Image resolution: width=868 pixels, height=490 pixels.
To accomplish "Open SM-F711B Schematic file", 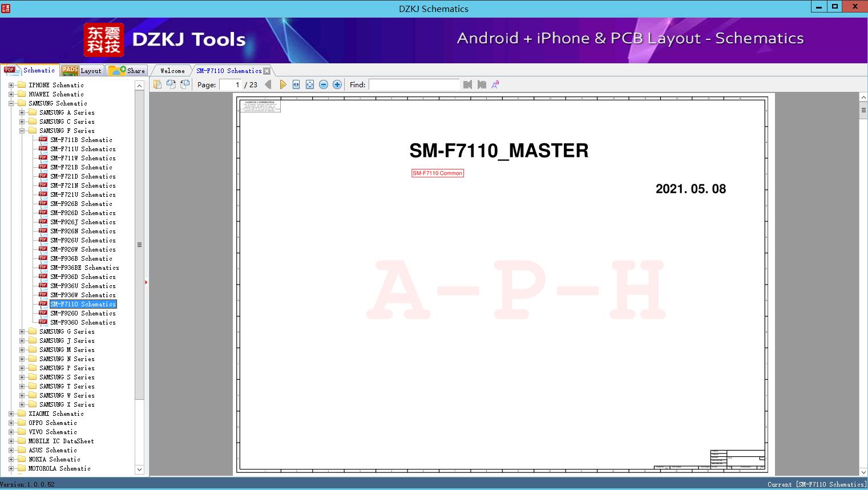I will [81, 140].
